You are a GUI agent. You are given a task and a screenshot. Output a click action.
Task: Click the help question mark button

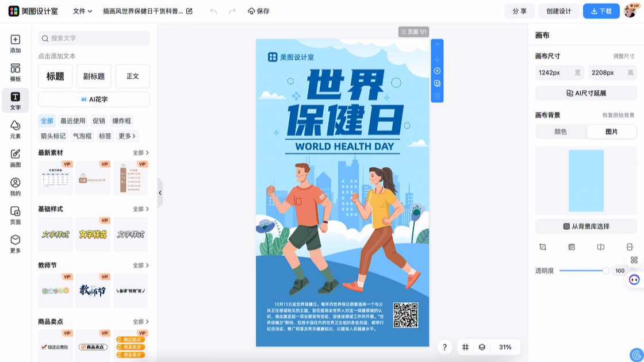[x=444, y=347]
